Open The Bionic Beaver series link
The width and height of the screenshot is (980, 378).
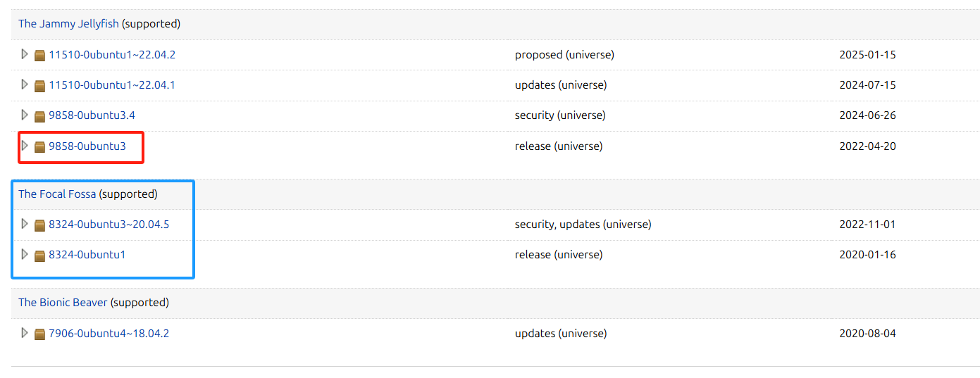pos(63,303)
